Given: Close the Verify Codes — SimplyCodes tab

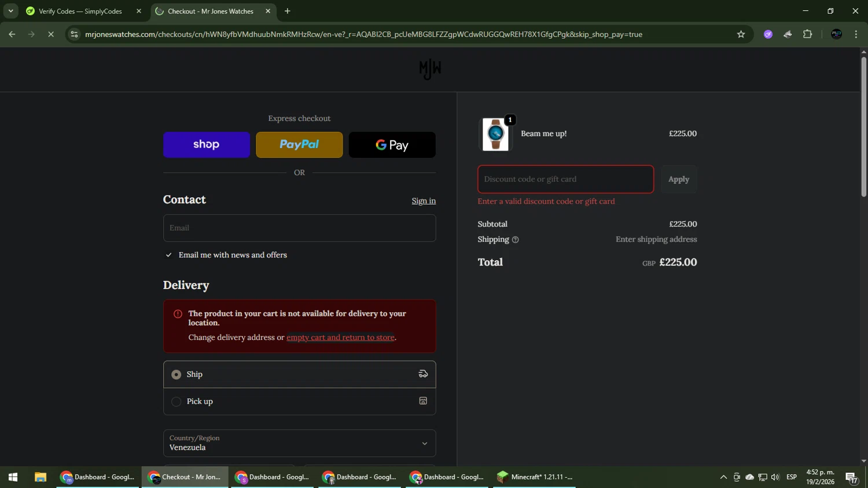Looking at the screenshot, I should click(138, 11).
